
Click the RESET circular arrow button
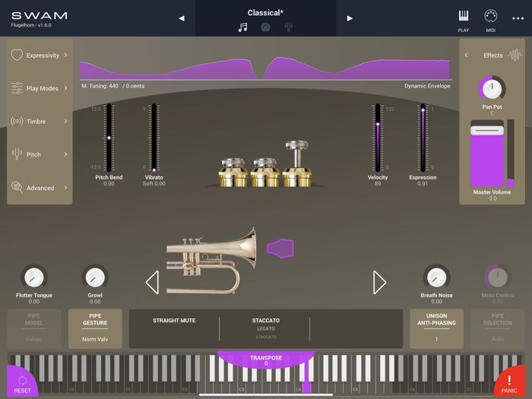tap(21, 382)
